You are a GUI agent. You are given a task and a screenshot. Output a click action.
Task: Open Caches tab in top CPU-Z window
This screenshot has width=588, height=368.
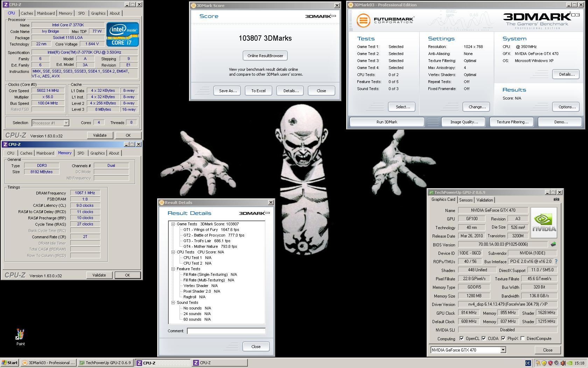27,13
